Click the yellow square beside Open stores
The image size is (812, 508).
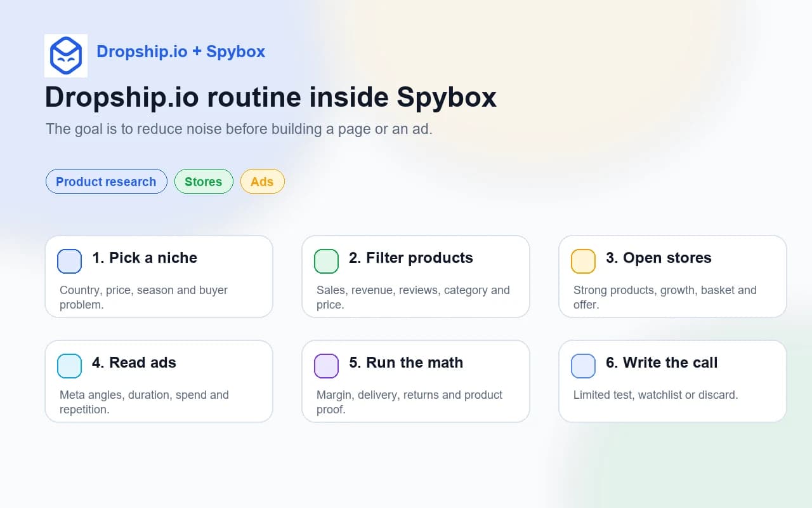pos(583,261)
